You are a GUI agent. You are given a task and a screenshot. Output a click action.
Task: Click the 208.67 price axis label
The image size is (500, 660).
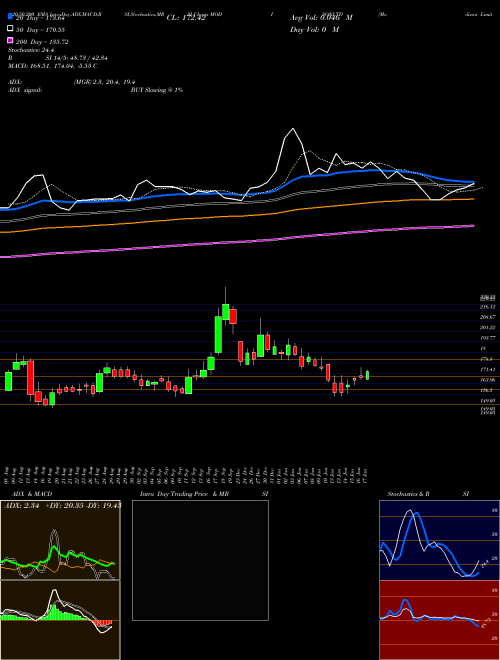488,317
